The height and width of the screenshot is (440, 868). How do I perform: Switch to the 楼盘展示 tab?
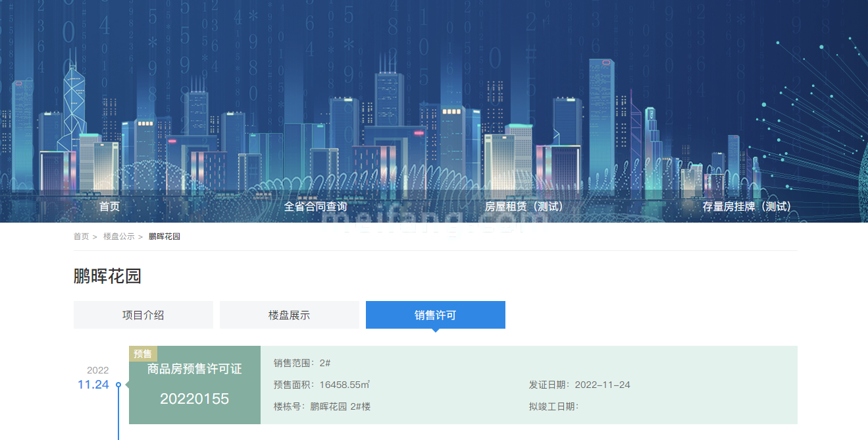coord(289,315)
